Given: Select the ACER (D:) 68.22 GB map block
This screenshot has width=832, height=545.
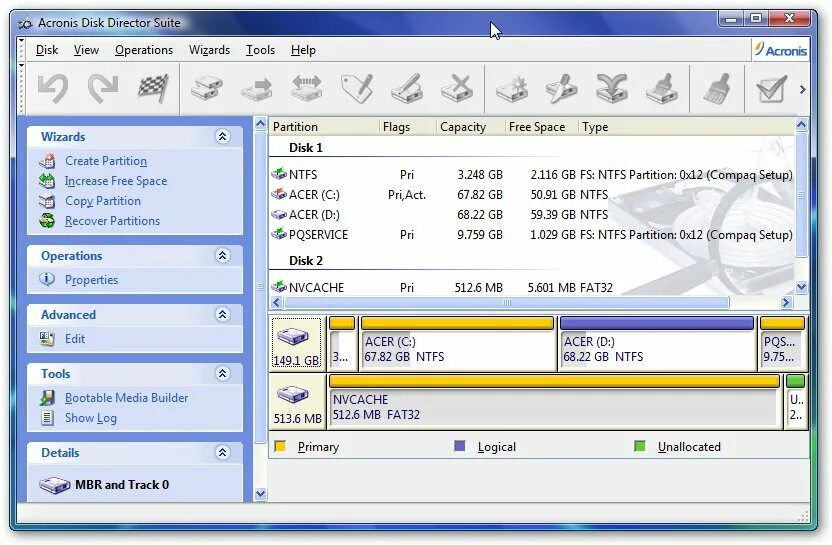Looking at the screenshot, I should [657, 343].
